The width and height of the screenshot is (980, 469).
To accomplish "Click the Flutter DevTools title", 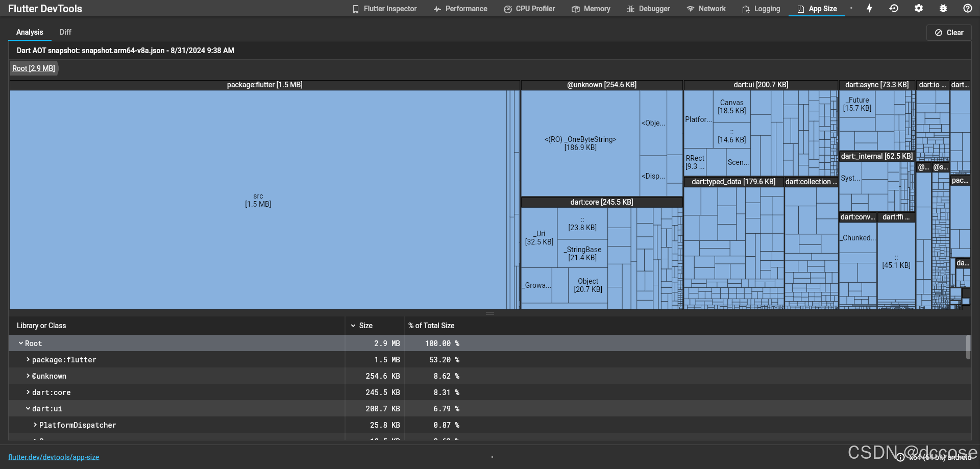I will coord(45,9).
